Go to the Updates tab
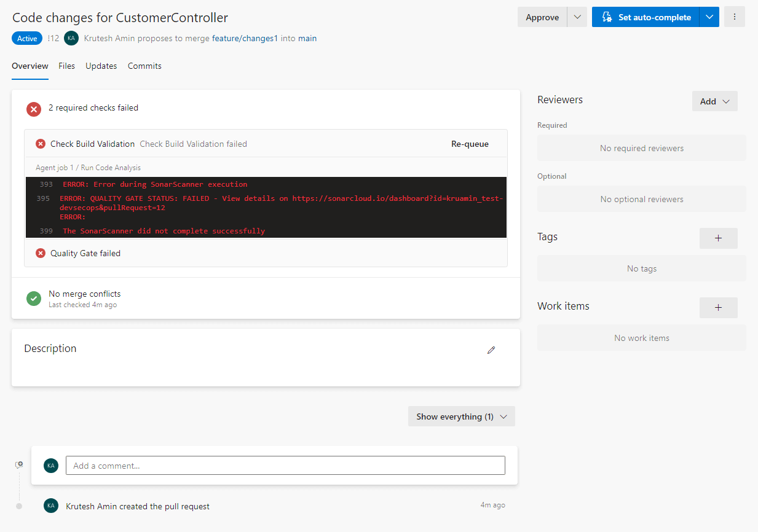Screen dimensions: 758x532 coord(101,66)
